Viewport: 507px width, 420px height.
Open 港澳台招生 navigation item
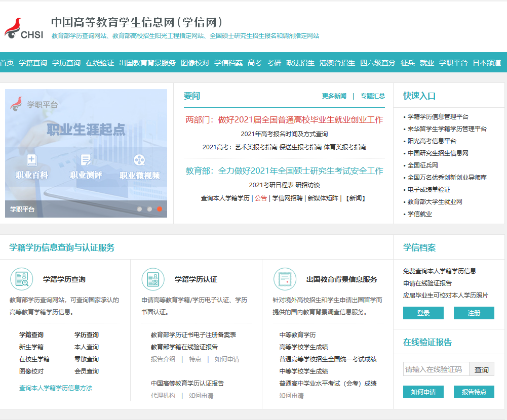tap(337, 63)
